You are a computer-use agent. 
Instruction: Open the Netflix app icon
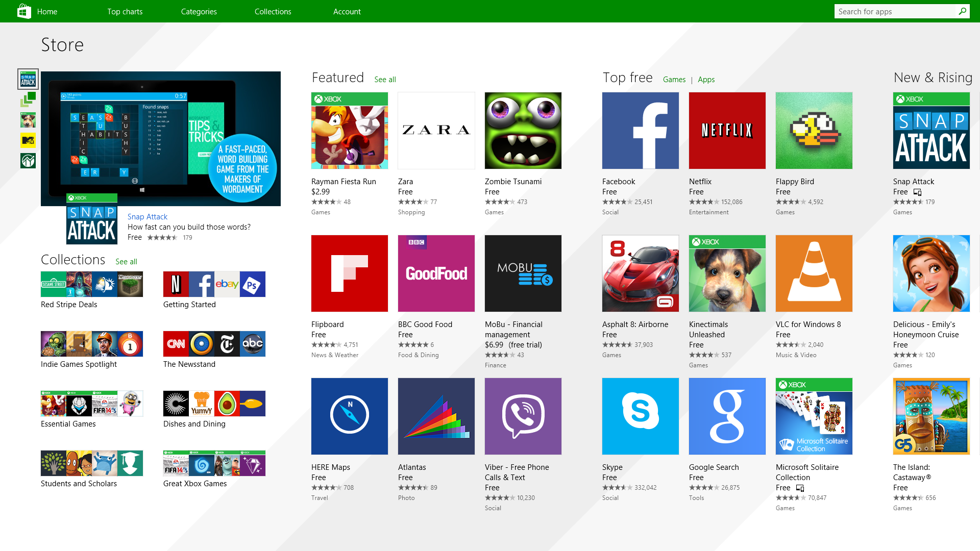click(727, 130)
